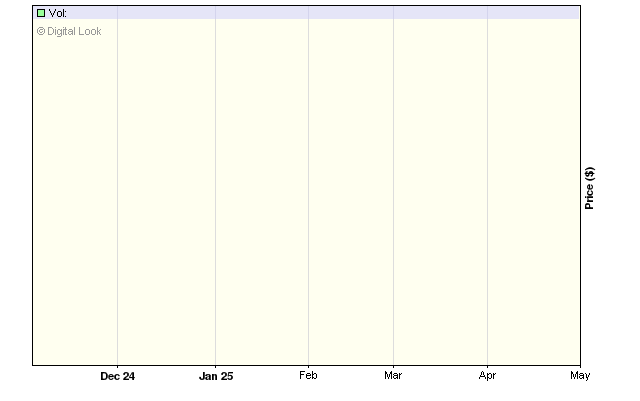The height and width of the screenshot is (401, 640).
Task: Select the Dec 24 axis label
Action: [118, 376]
